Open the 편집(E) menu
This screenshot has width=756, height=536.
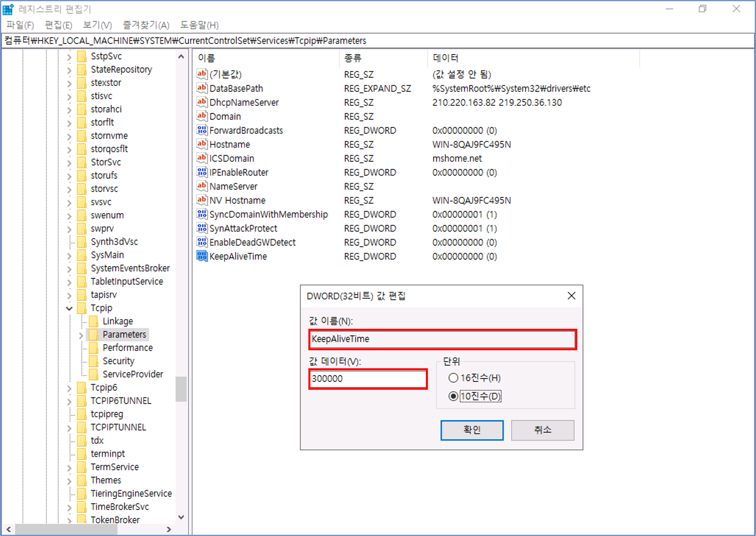(x=58, y=25)
